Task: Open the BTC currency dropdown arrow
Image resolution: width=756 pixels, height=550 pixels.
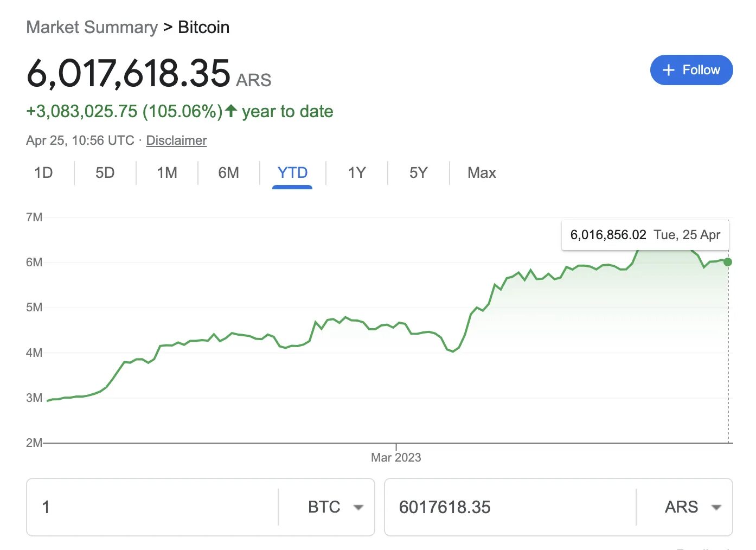Action: point(358,508)
